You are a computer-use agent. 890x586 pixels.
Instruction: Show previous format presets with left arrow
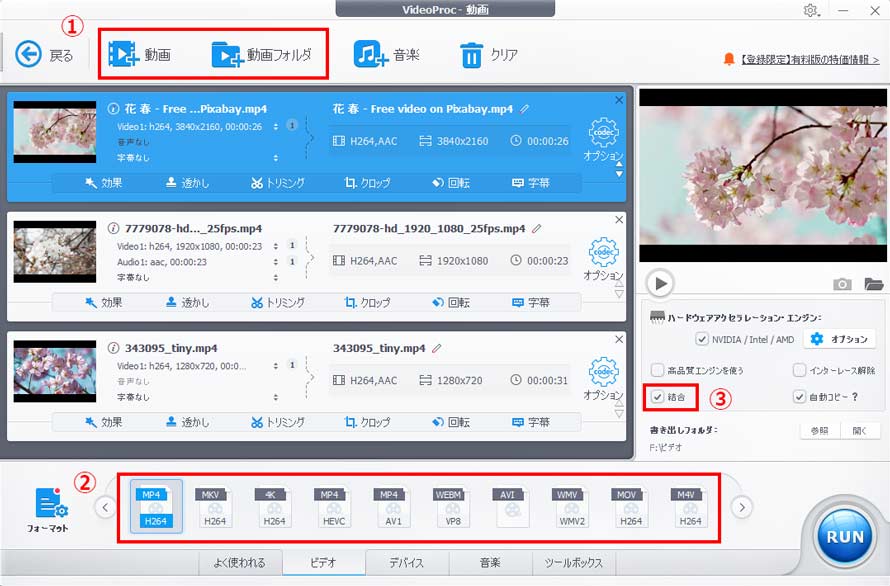[105, 507]
